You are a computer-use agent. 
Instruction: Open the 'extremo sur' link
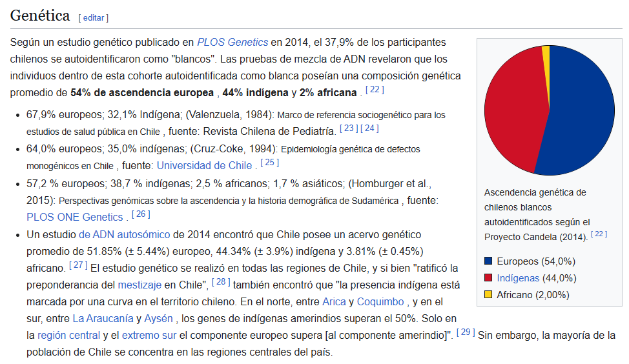point(149,335)
